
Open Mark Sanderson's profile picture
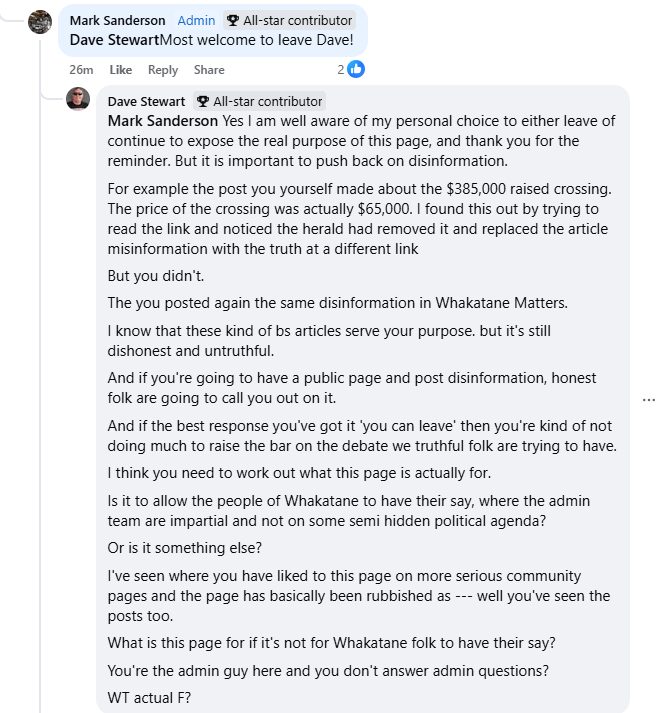[x=40, y=23]
